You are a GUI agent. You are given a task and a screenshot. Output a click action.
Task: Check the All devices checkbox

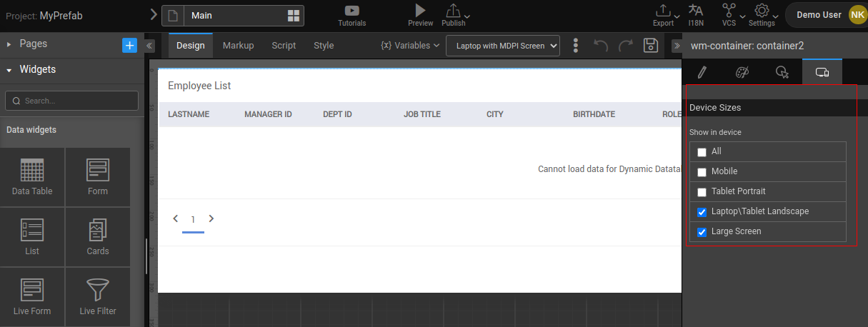(x=702, y=152)
